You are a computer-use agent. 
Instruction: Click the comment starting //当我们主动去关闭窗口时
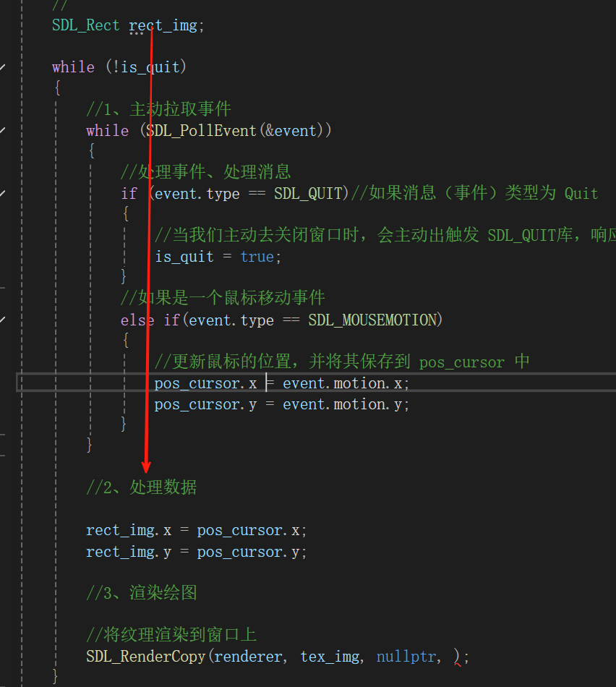(x=385, y=235)
